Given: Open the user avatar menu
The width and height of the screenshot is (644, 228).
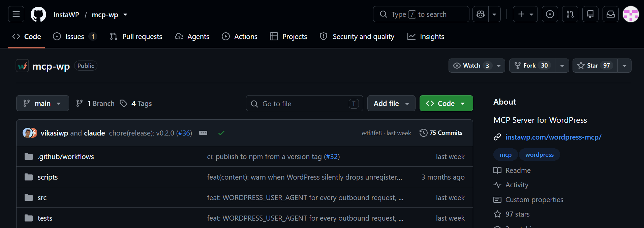Looking at the screenshot, I should (x=631, y=14).
